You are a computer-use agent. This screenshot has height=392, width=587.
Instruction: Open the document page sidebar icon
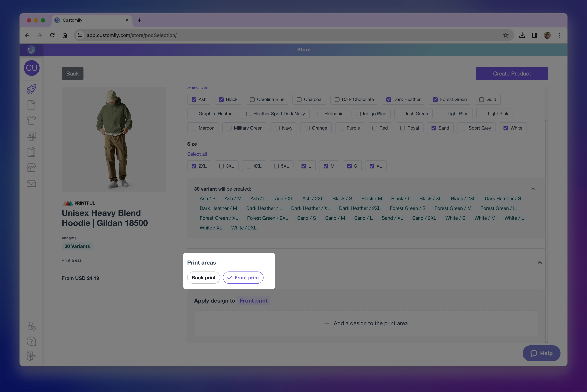[31, 105]
